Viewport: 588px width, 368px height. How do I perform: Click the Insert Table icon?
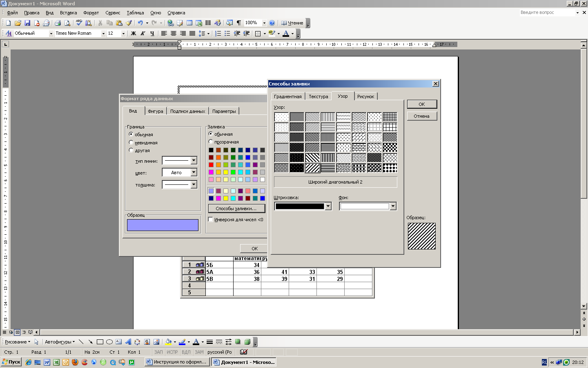click(x=189, y=23)
